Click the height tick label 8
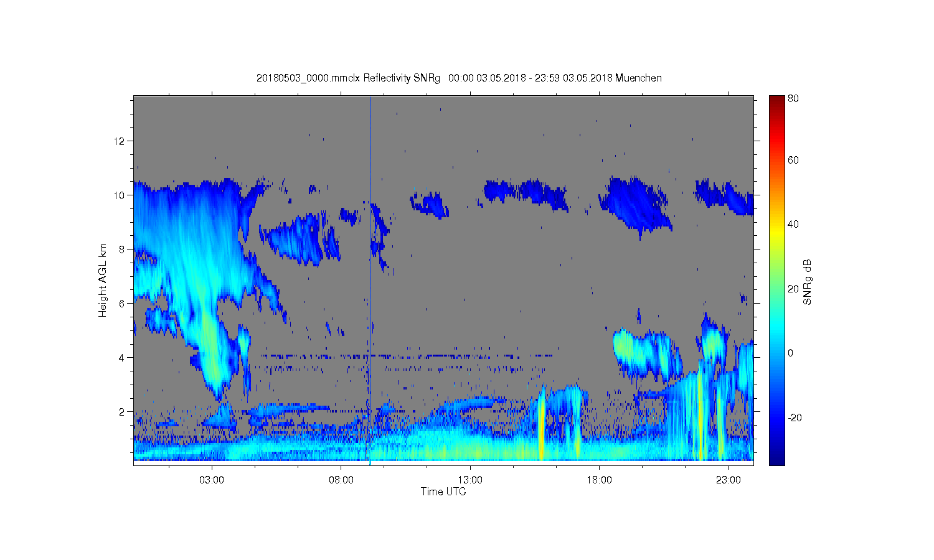The height and width of the screenshot is (560, 934). (123, 250)
